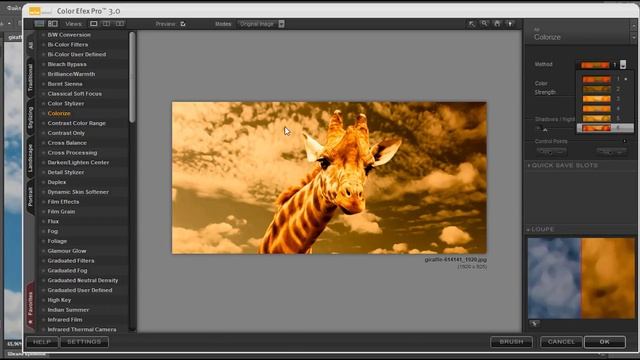Select the Bi-Color Filters filter
The image size is (640, 360).
point(68,44)
